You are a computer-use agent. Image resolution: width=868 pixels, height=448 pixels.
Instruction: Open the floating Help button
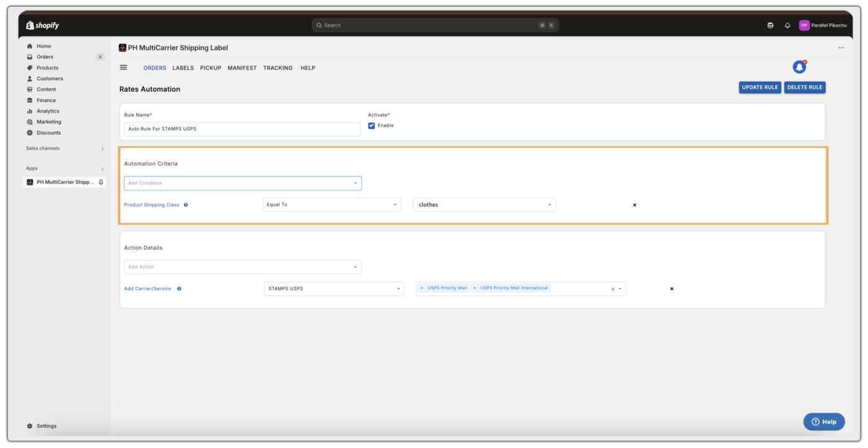(824, 422)
